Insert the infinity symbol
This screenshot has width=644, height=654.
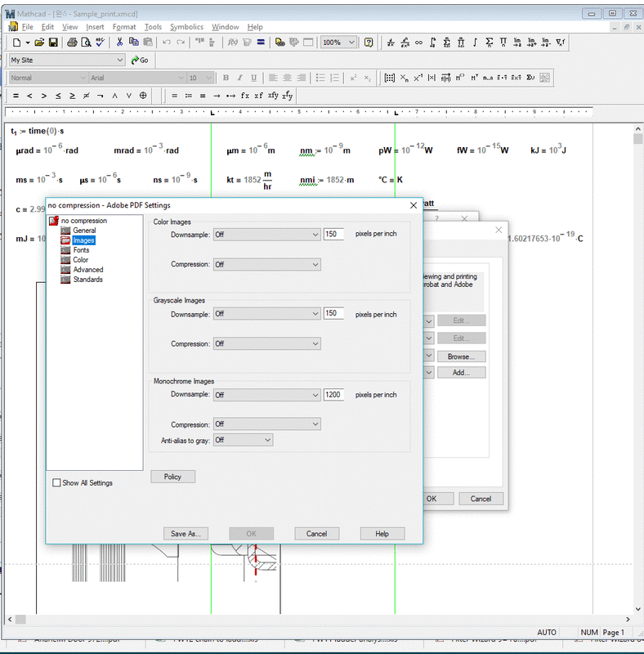click(418, 43)
